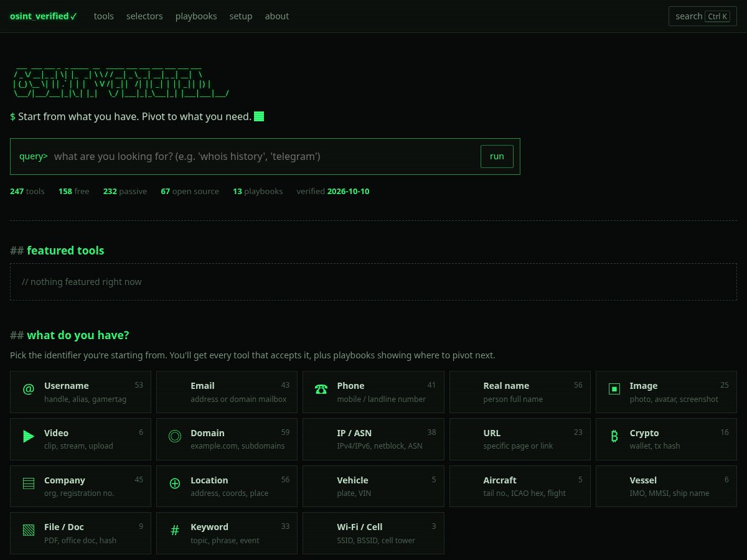Click the '13 playbooks' stat

[258, 191]
